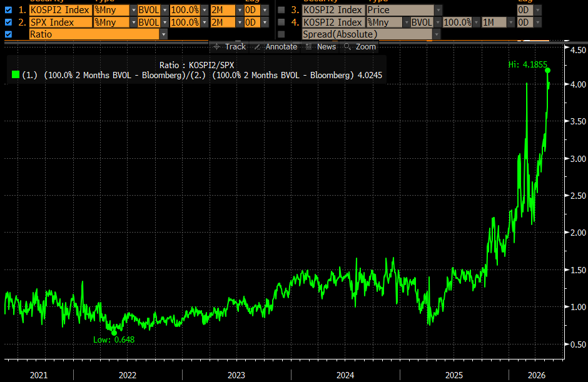Screen dimensions: 588x382
Task: Click the Track crosshair icon
Action: point(217,47)
